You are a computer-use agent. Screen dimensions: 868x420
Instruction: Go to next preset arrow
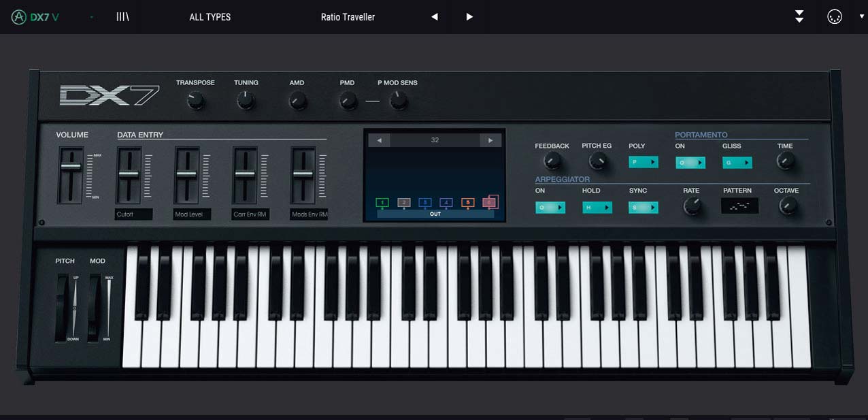[x=469, y=17]
